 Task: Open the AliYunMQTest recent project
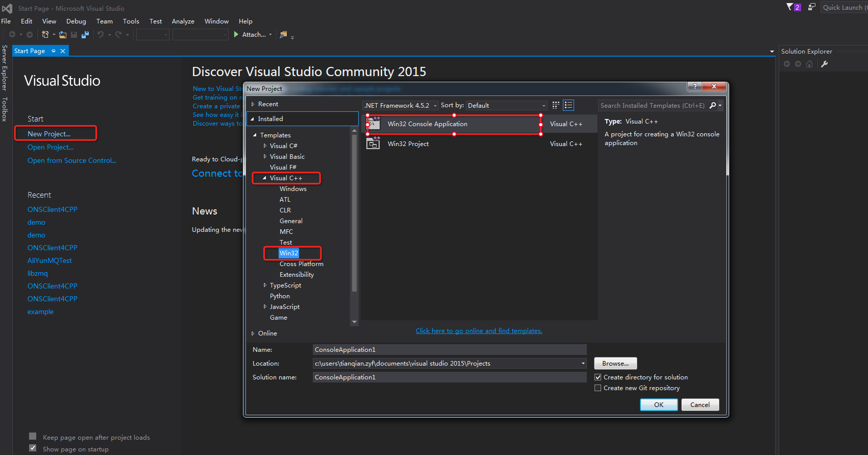point(49,260)
